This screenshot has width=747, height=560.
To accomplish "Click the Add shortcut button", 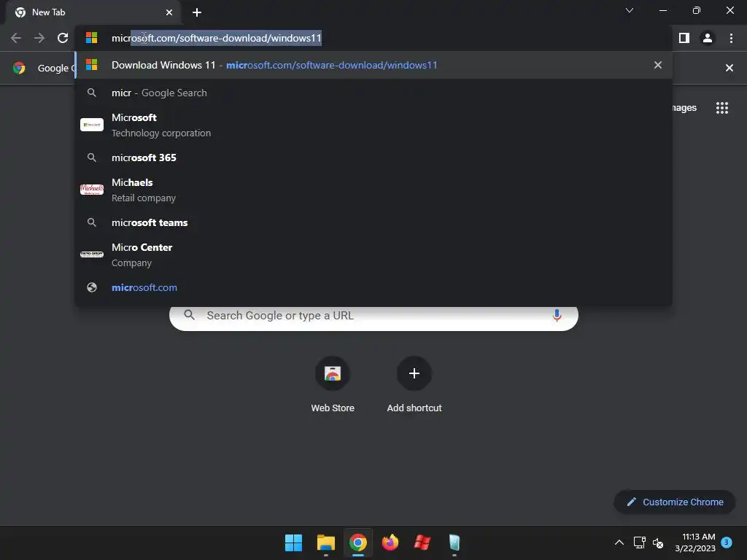I will (x=414, y=384).
